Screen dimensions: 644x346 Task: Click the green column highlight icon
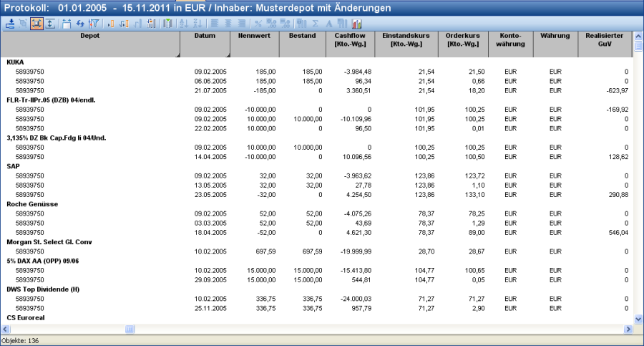point(167,24)
